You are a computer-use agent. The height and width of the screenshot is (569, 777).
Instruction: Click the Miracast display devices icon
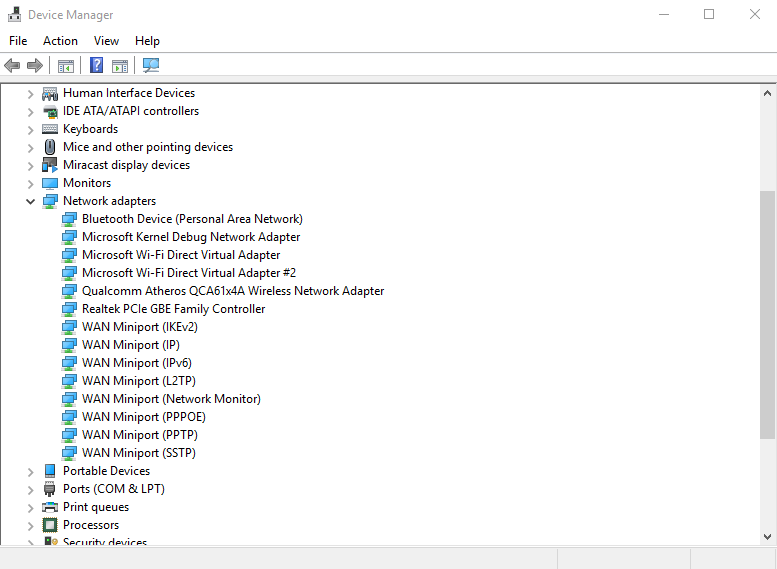click(x=50, y=165)
